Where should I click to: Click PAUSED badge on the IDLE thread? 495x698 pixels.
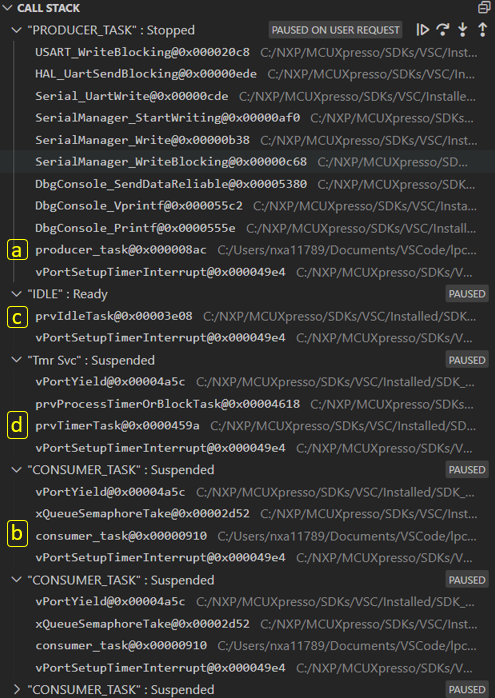point(467,294)
